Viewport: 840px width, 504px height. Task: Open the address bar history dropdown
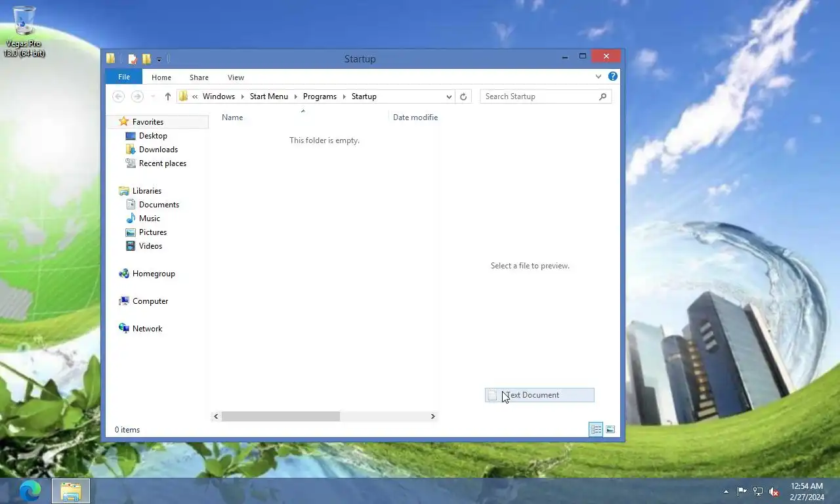pyautogui.click(x=449, y=96)
